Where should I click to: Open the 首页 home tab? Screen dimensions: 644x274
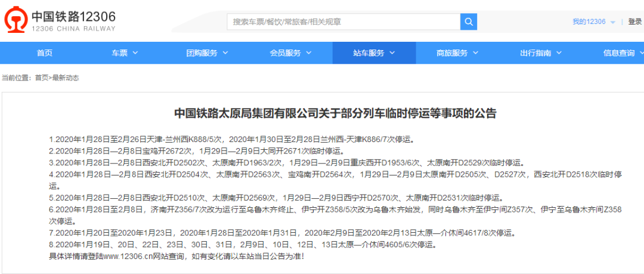[x=44, y=53]
